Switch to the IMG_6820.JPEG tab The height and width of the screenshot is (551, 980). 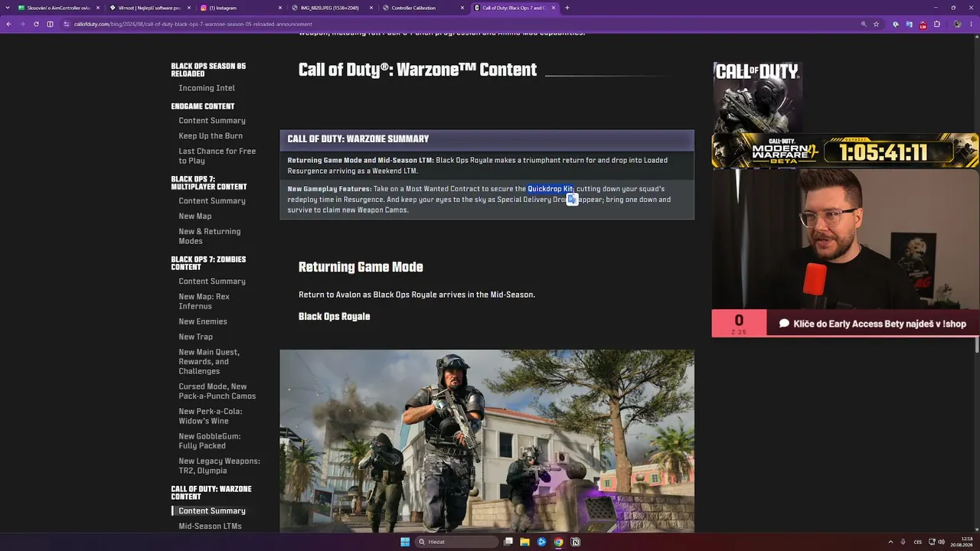pyautogui.click(x=332, y=8)
